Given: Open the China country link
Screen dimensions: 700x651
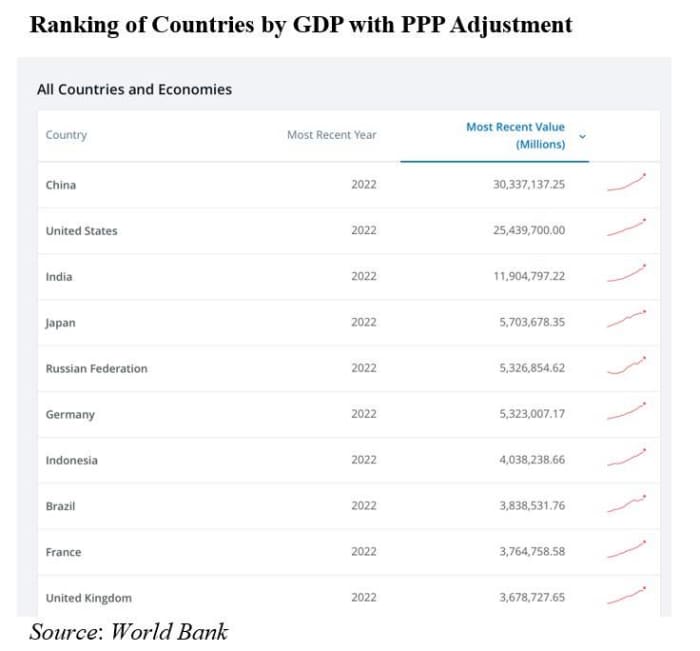Looking at the screenshot, I should tap(61, 185).
